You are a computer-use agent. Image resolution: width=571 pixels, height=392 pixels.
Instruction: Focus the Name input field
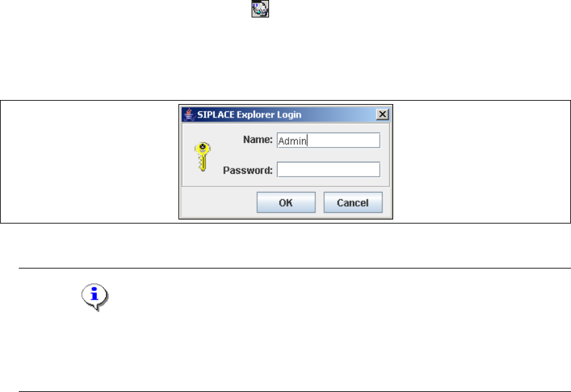click(329, 140)
